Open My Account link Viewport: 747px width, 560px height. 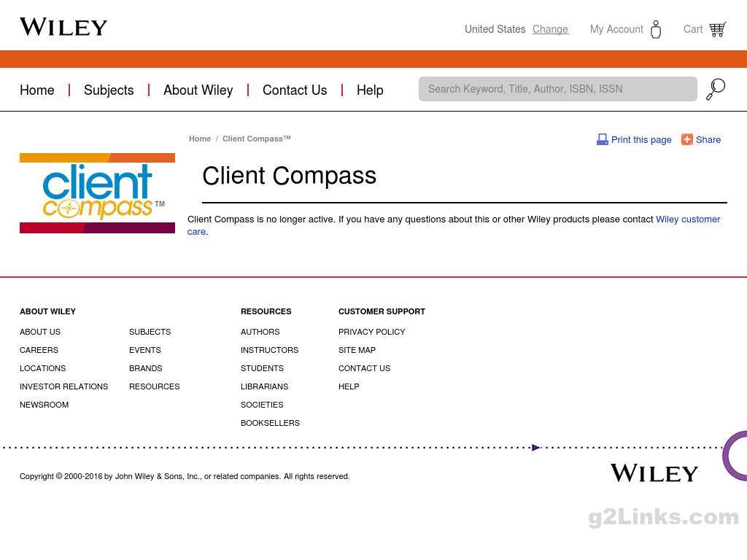click(x=616, y=29)
